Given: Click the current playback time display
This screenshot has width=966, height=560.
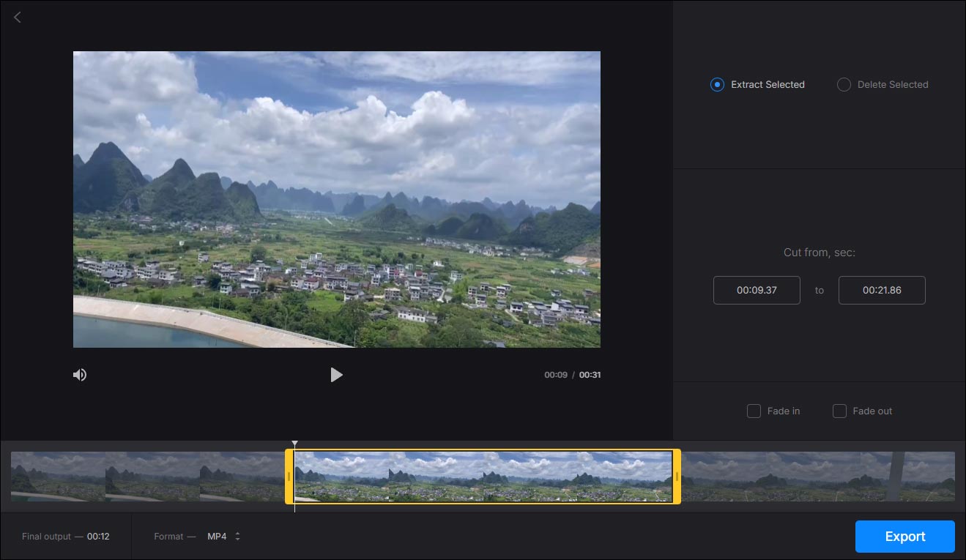Looking at the screenshot, I should click(554, 374).
